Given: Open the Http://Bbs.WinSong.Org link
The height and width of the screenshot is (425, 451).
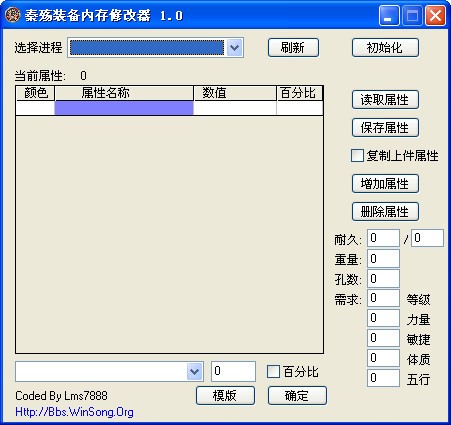Looking at the screenshot, I should pos(74,412).
